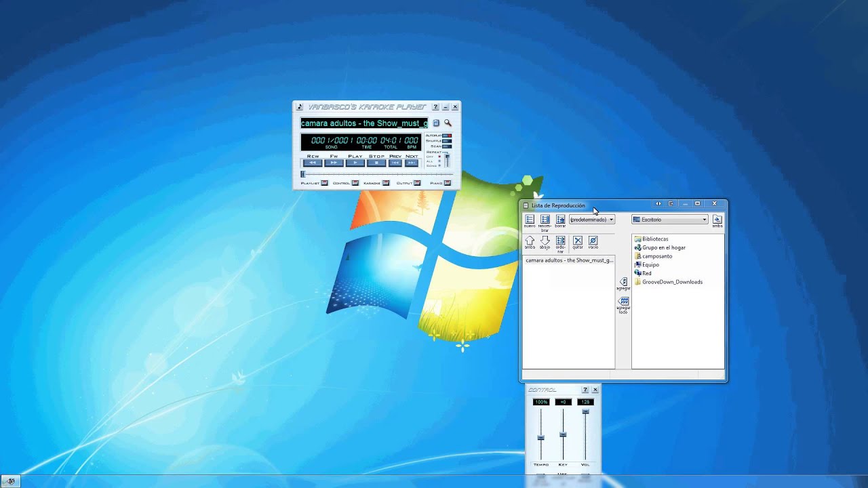Click the Key slider handle
This screenshot has width=868, height=488.
point(563,434)
